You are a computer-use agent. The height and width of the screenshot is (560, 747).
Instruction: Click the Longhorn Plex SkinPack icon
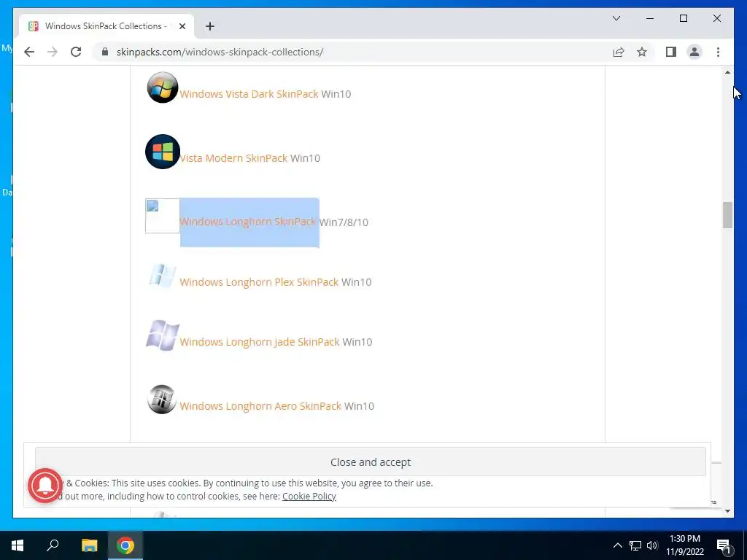click(x=162, y=276)
